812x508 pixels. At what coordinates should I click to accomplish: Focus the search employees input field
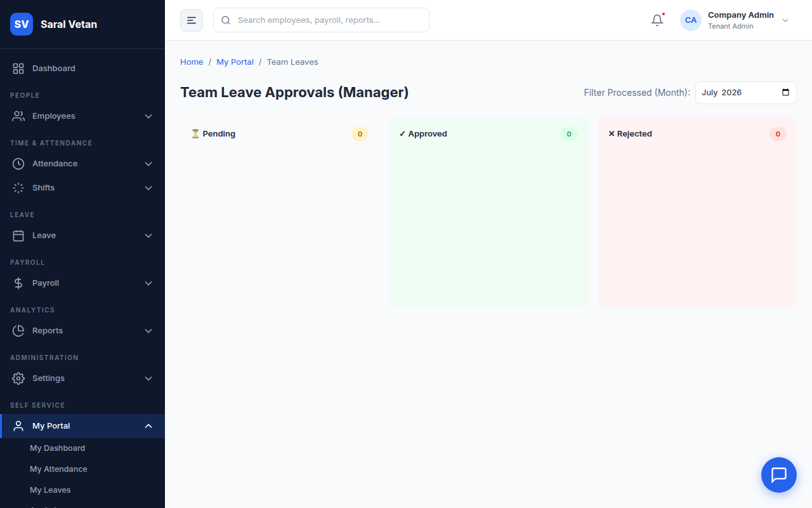point(321,20)
